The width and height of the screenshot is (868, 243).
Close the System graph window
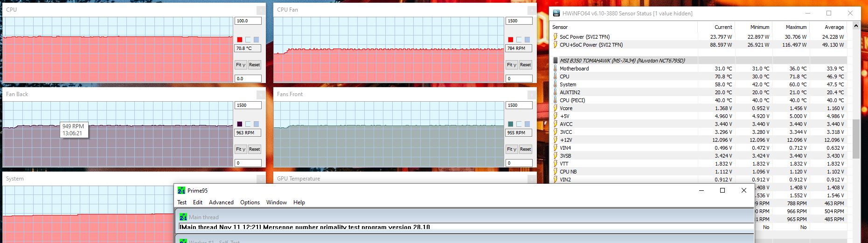click(x=261, y=179)
